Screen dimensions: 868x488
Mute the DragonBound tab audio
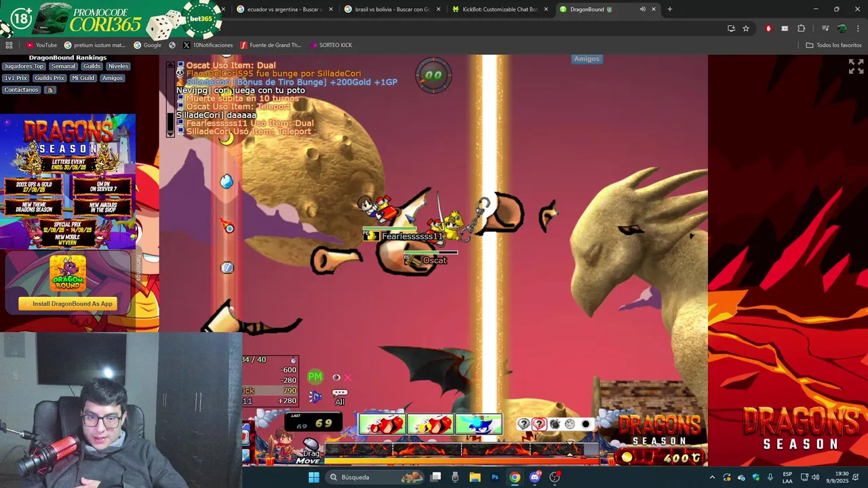642,9
